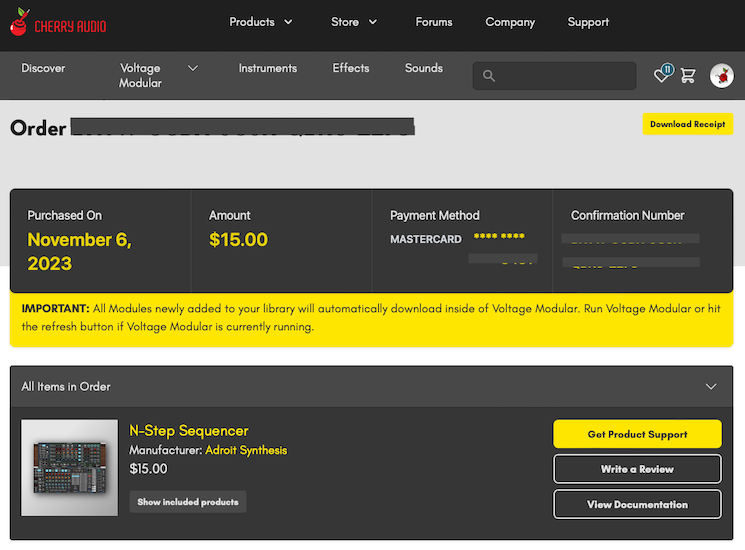Click the $15.00 amount value
This screenshot has height=550, width=745.
pyautogui.click(x=239, y=239)
